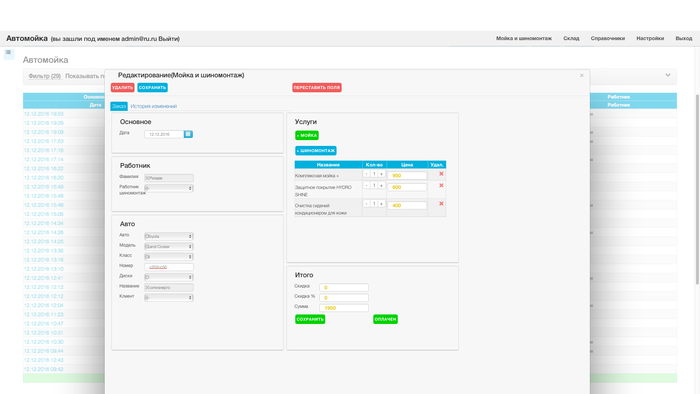Expand the filter panel chevron
This screenshot has height=394, width=700.
point(668,75)
